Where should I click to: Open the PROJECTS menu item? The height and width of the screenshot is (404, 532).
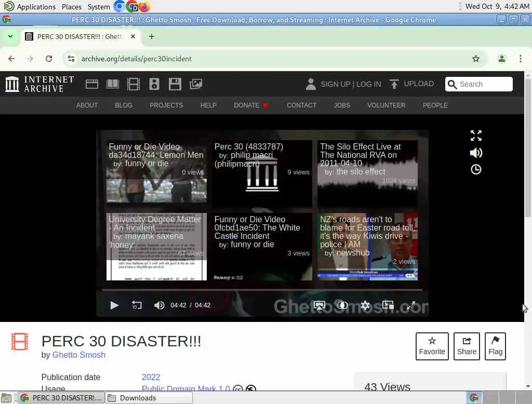(x=166, y=105)
